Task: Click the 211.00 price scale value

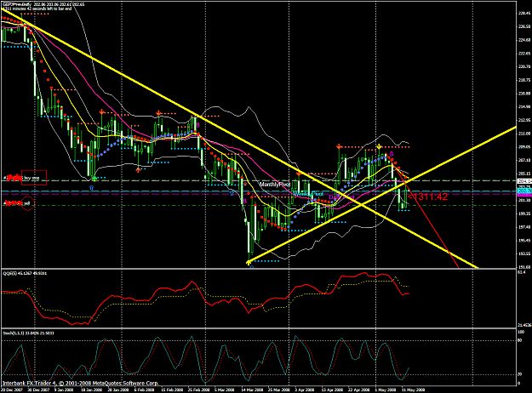Action: [x=524, y=134]
